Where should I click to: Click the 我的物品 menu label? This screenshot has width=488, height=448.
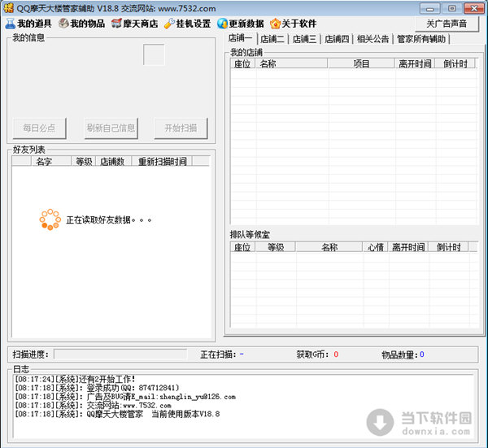click(x=88, y=24)
